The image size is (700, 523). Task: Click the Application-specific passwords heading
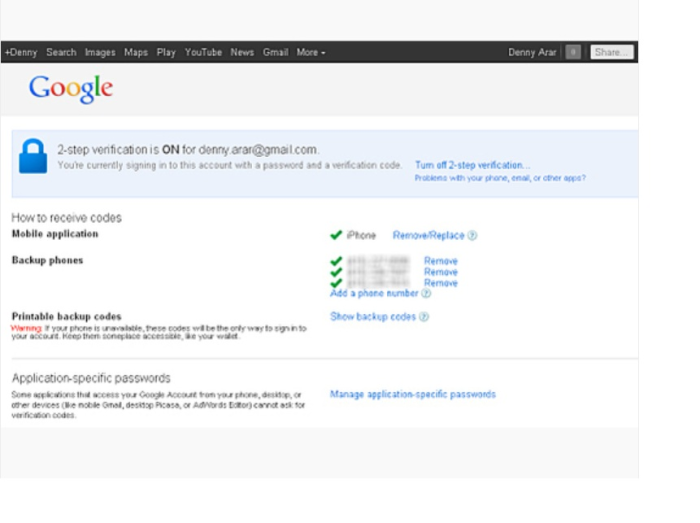click(x=91, y=378)
